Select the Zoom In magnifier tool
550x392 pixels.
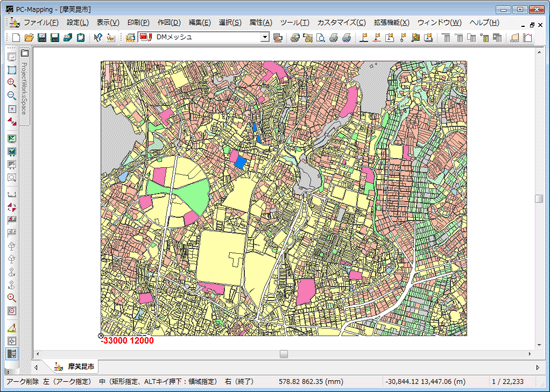pos(12,82)
